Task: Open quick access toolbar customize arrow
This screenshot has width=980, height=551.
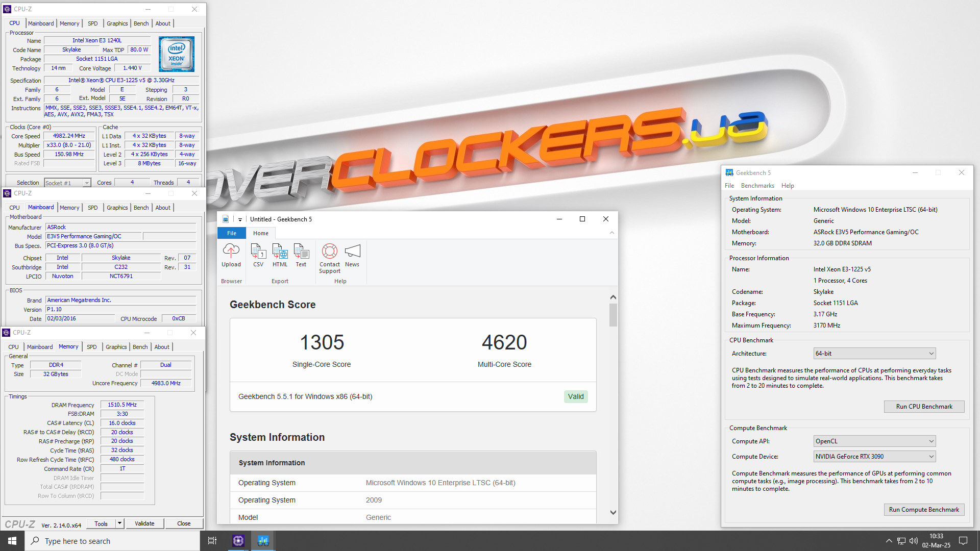Action: [x=240, y=219]
